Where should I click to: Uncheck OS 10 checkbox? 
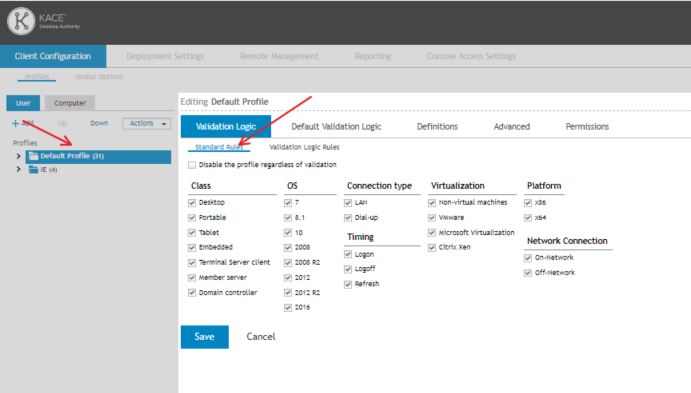[x=288, y=233]
